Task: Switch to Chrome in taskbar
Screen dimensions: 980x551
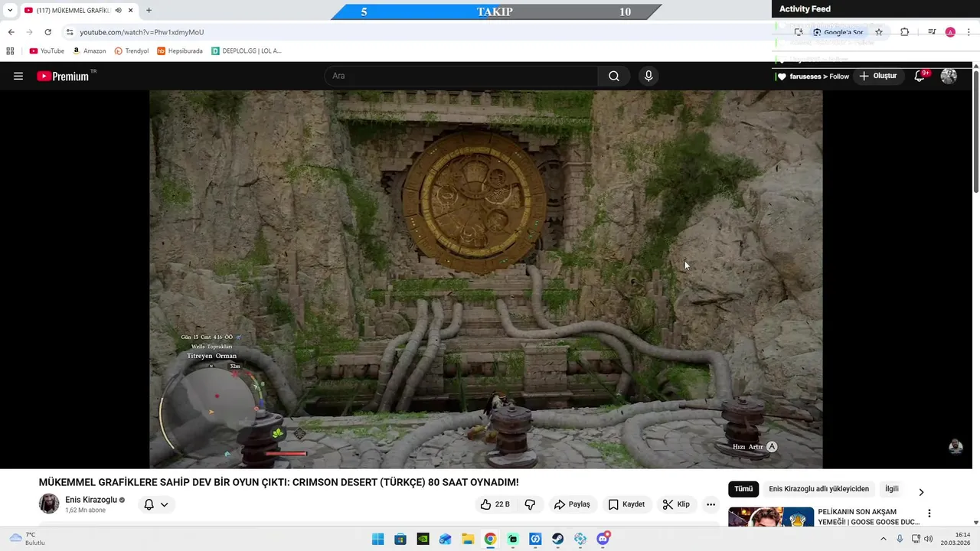Action: point(490,540)
